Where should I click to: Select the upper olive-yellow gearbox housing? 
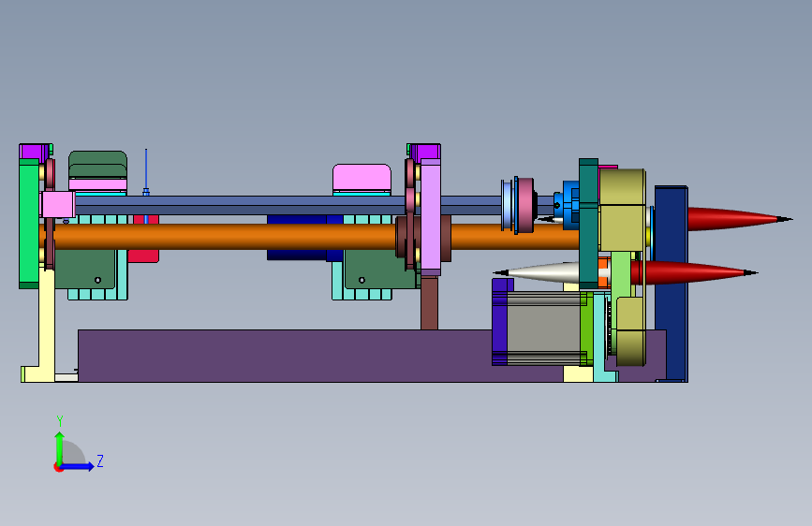623,210
